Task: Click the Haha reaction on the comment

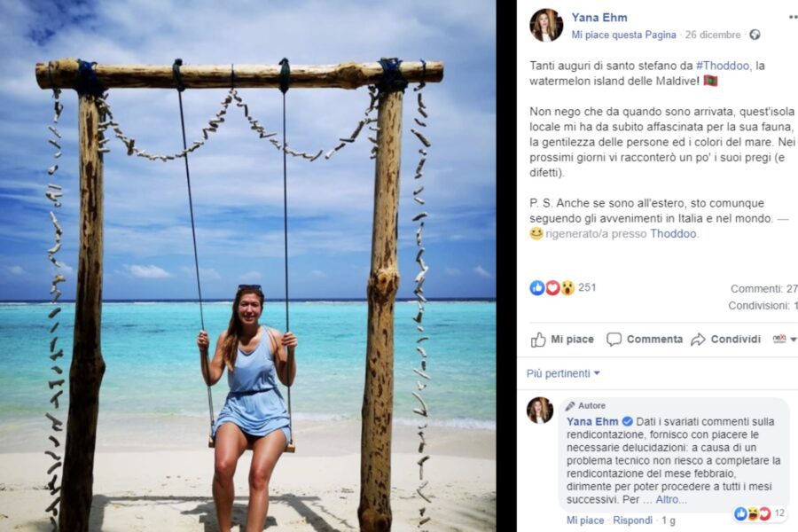Action: (753, 512)
